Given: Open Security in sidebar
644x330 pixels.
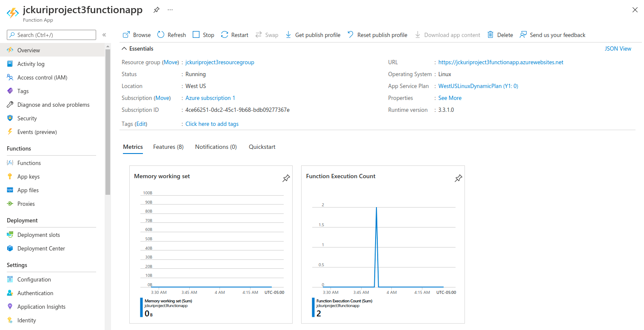Looking at the screenshot, I should tap(52, 118).
